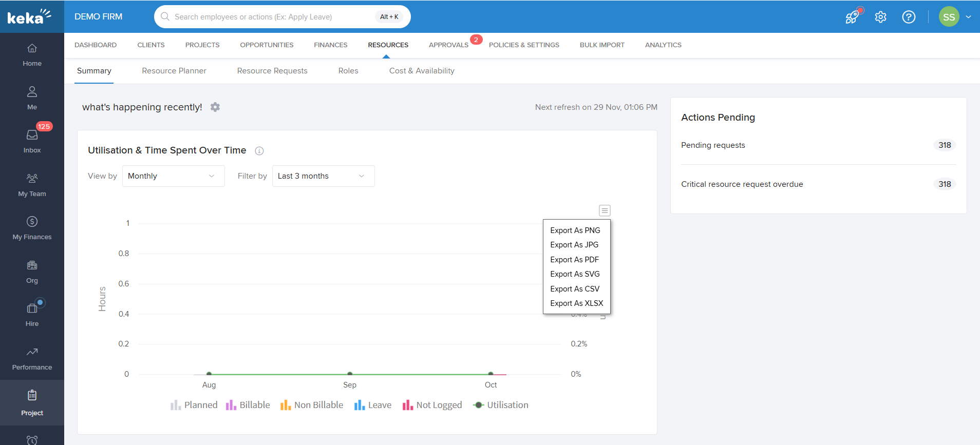
Task: Open Pending requests in Actions Pending
Action: (713, 145)
